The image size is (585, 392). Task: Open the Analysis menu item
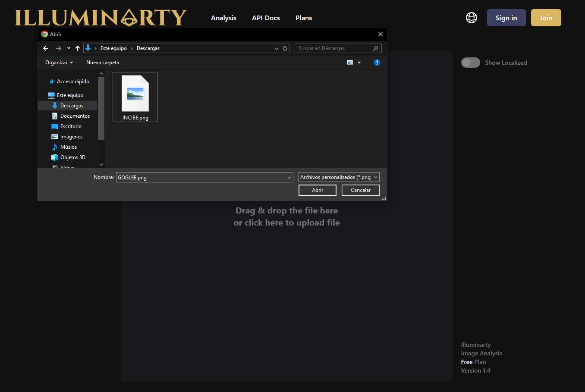223,18
